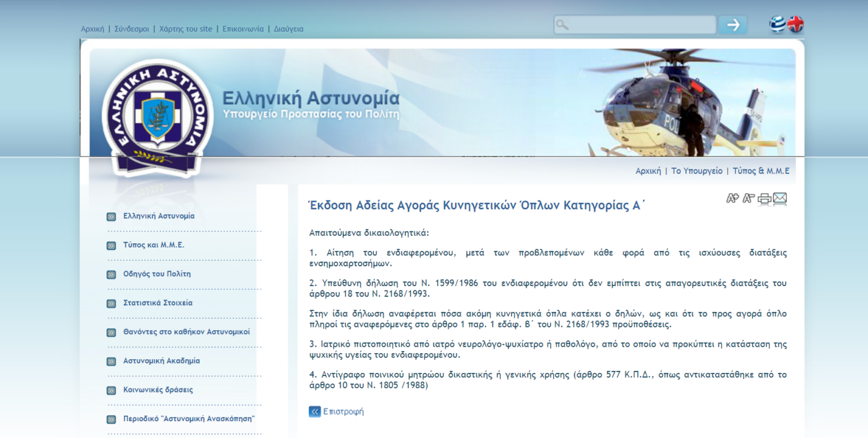The height and width of the screenshot is (438, 868).
Task: Open the Στατιστικά Στοιχεία sidebar link
Action: pyautogui.click(x=157, y=303)
